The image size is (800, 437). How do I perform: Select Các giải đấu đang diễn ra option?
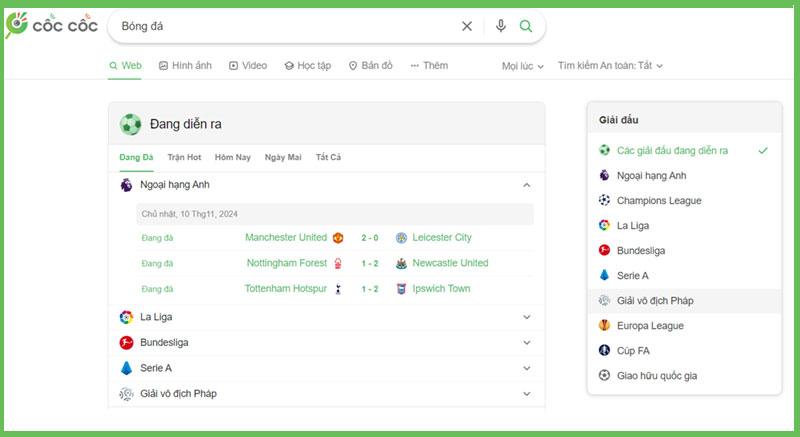pyautogui.click(x=672, y=150)
